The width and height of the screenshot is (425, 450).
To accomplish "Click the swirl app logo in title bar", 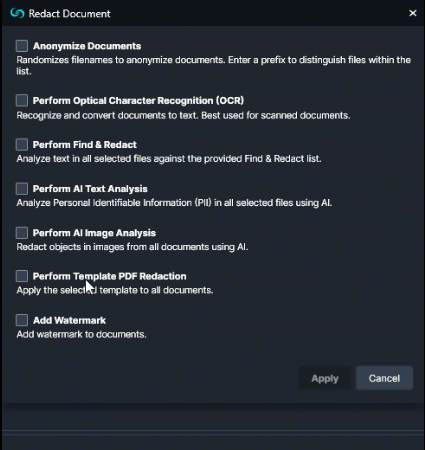I will click(17, 13).
